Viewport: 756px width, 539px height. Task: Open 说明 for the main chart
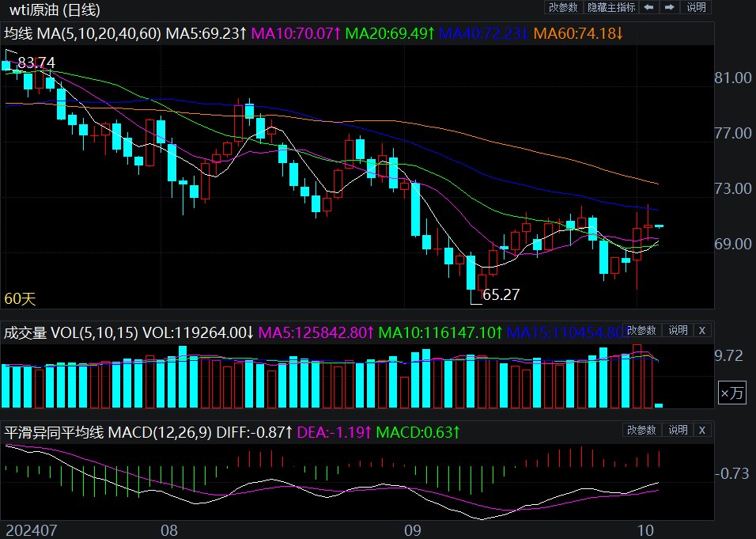[696, 8]
